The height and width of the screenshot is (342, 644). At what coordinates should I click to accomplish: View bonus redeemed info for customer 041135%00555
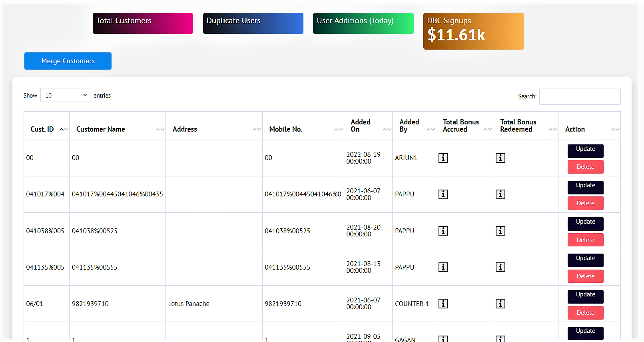pyautogui.click(x=500, y=267)
